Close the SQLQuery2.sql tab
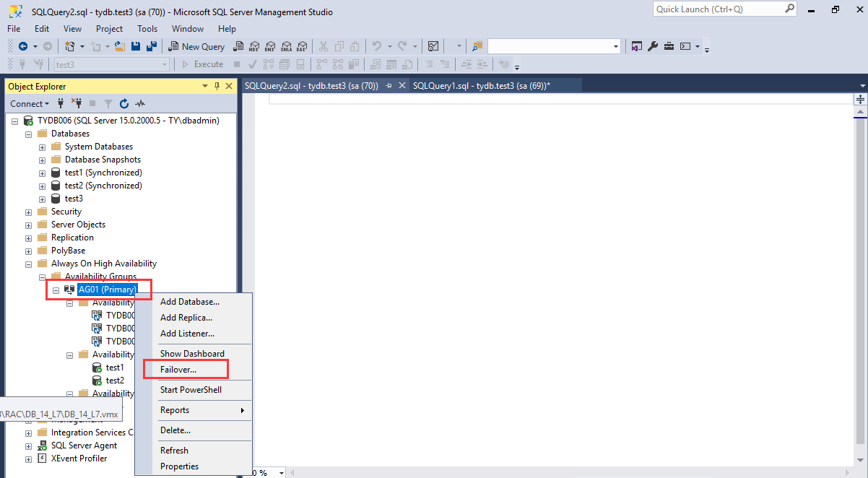Screen dimensions: 868x478 click(402, 85)
